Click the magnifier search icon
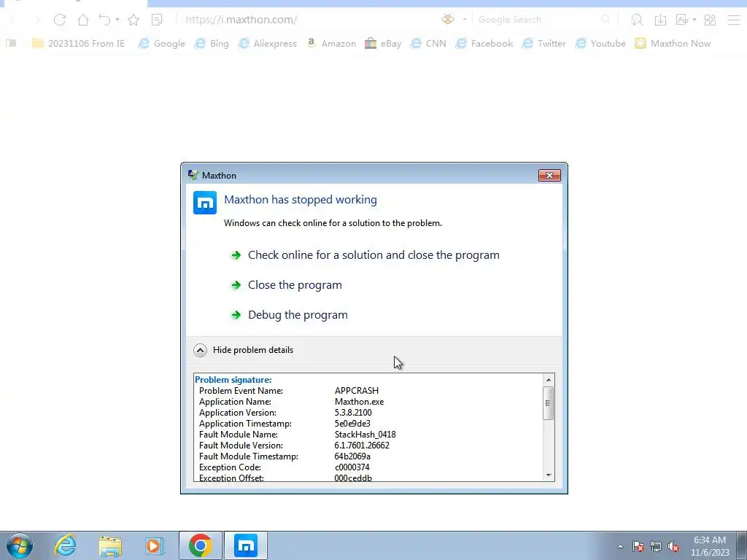The width and height of the screenshot is (747, 560). [605, 20]
